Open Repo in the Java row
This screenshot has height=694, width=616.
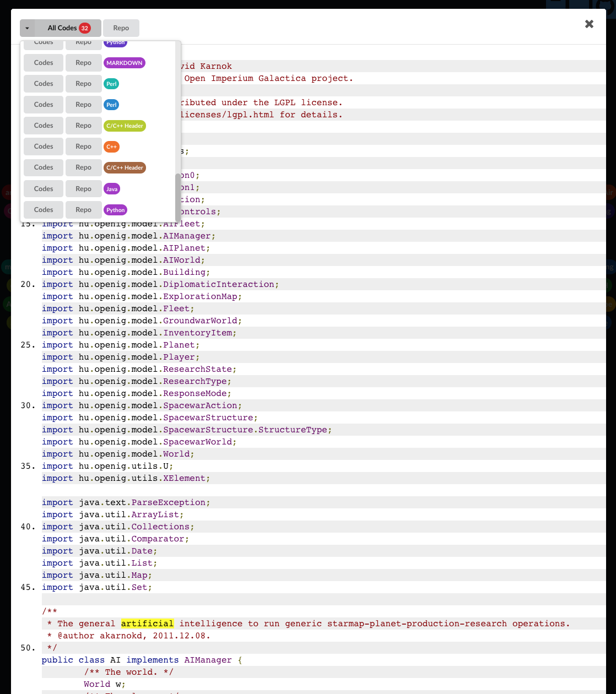pyautogui.click(x=84, y=189)
